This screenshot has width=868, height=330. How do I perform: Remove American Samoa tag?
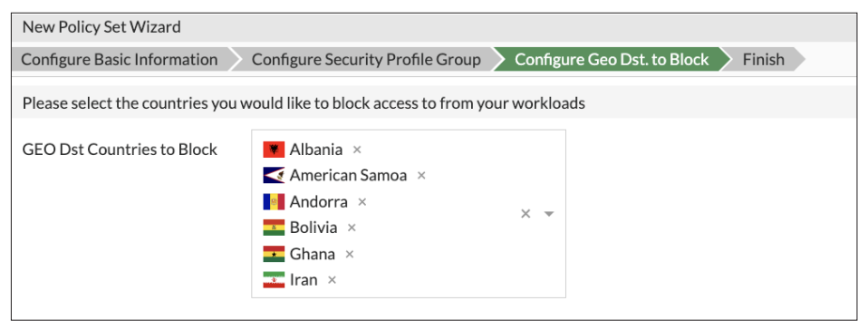point(421,176)
